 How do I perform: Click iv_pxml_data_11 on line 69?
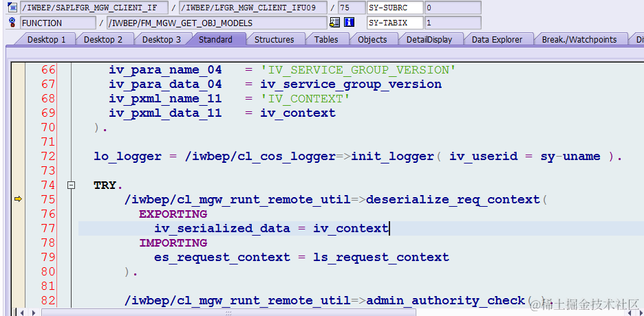(165, 113)
